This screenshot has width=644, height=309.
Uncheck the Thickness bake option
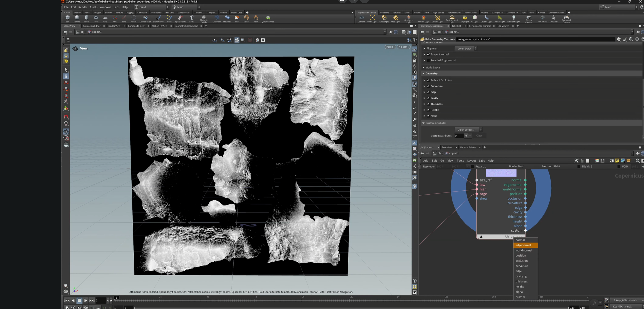click(428, 104)
